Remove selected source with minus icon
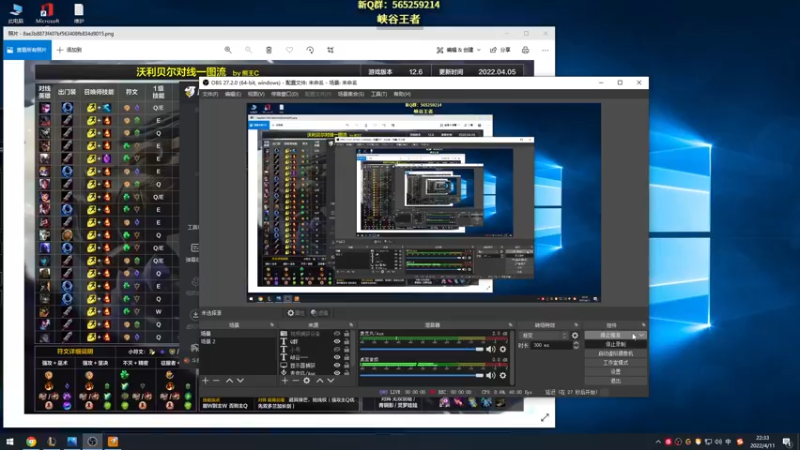 point(295,381)
